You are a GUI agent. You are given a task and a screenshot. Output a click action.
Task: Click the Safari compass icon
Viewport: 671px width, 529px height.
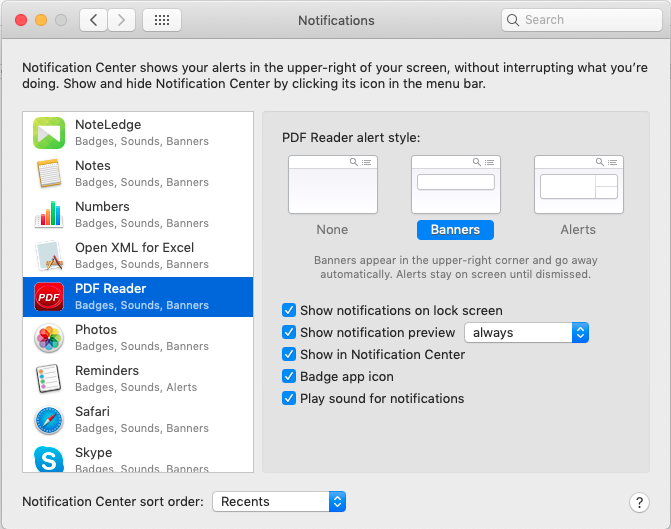point(49,420)
